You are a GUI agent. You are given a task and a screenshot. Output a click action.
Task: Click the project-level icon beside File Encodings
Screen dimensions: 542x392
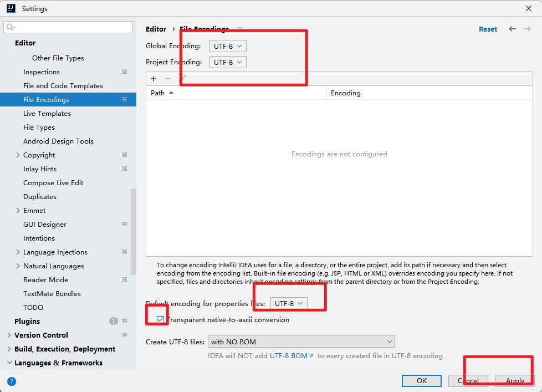(125, 99)
